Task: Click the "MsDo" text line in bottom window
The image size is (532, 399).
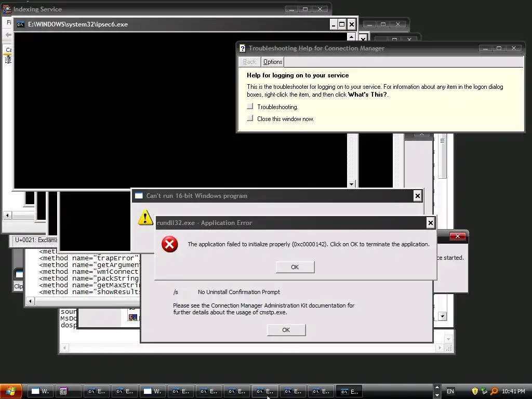Action: (x=69, y=318)
